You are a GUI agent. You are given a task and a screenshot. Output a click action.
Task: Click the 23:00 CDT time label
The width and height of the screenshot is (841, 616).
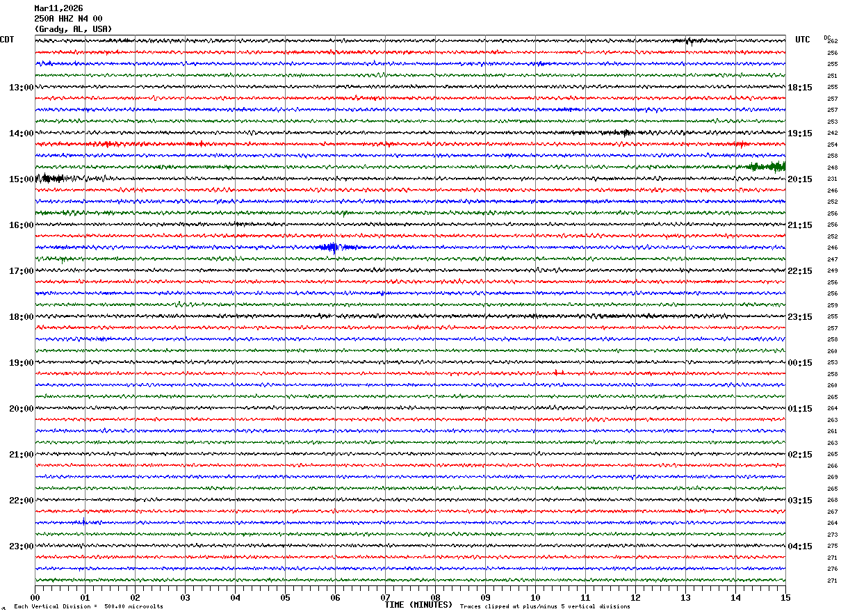click(22, 546)
